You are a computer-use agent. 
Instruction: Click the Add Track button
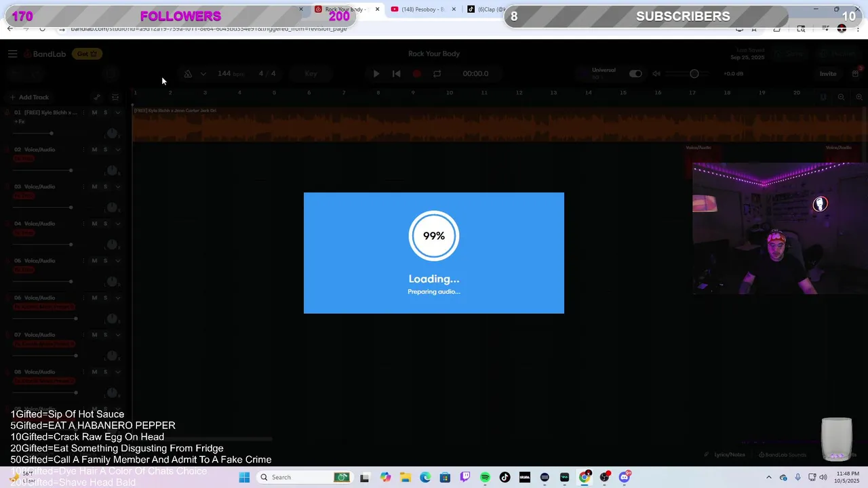point(28,97)
